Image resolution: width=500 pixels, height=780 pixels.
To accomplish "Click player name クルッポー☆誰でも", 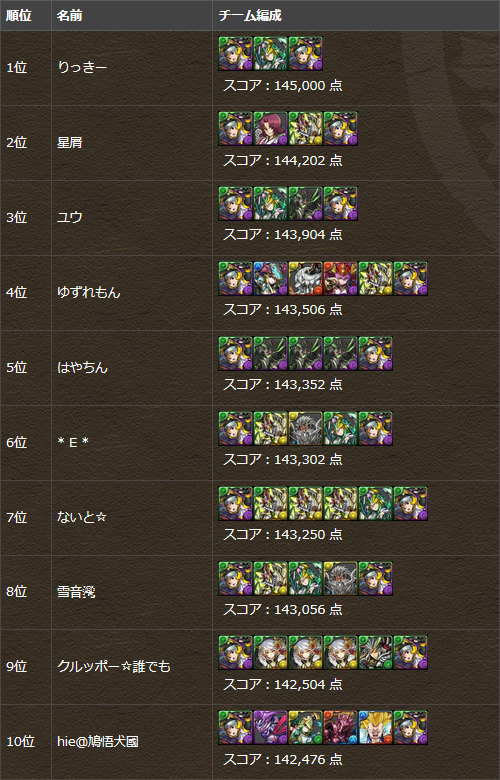I will (114, 667).
